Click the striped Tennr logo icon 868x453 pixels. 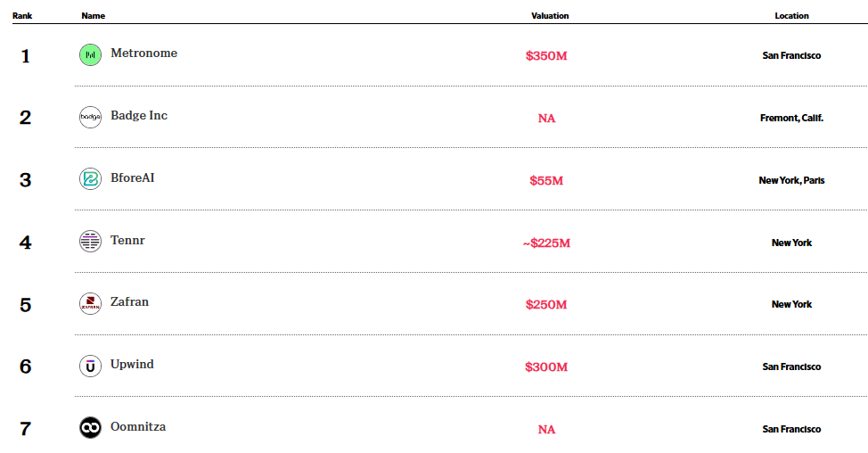click(90, 241)
